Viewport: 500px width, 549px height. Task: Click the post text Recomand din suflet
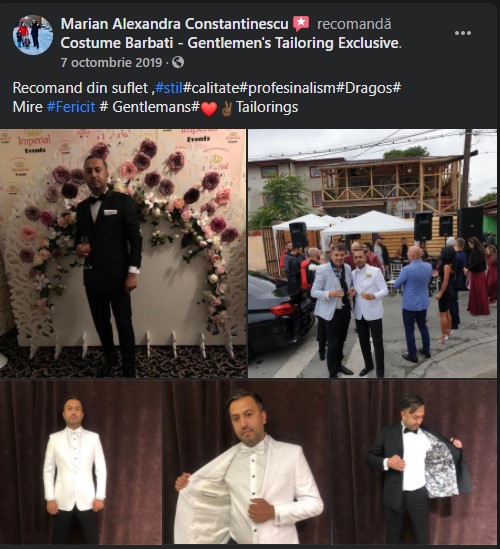(80, 88)
